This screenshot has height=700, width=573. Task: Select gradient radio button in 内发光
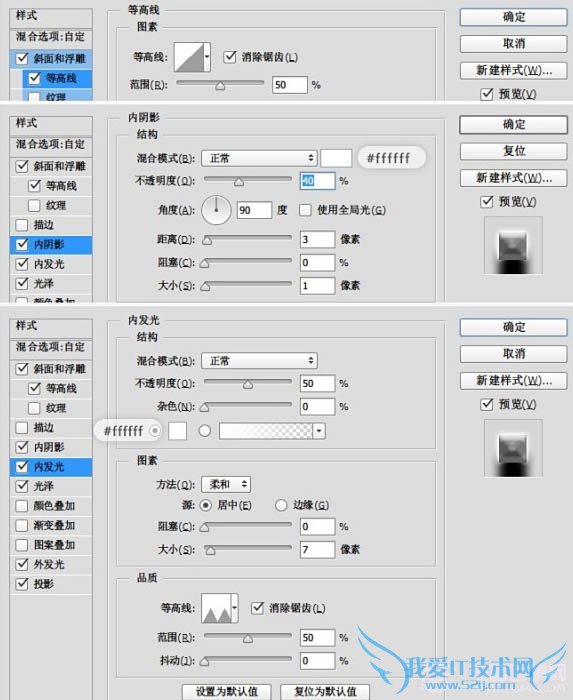[205, 431]
